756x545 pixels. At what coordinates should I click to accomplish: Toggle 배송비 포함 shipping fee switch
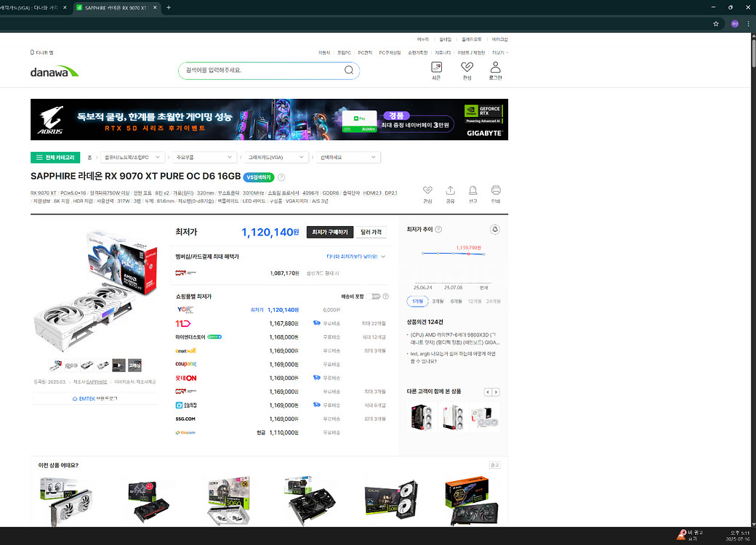click(x=373, y=296)
